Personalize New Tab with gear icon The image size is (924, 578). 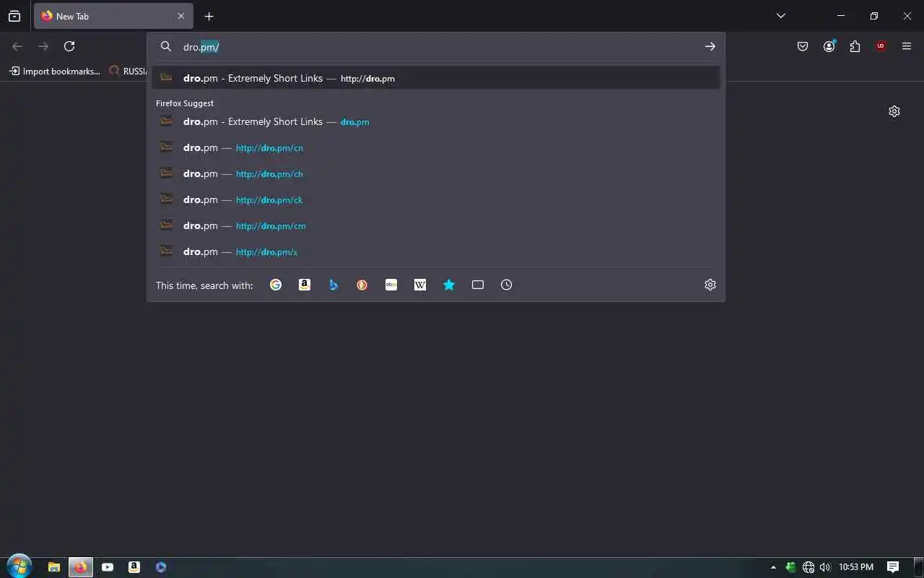[x=894, y=111]
